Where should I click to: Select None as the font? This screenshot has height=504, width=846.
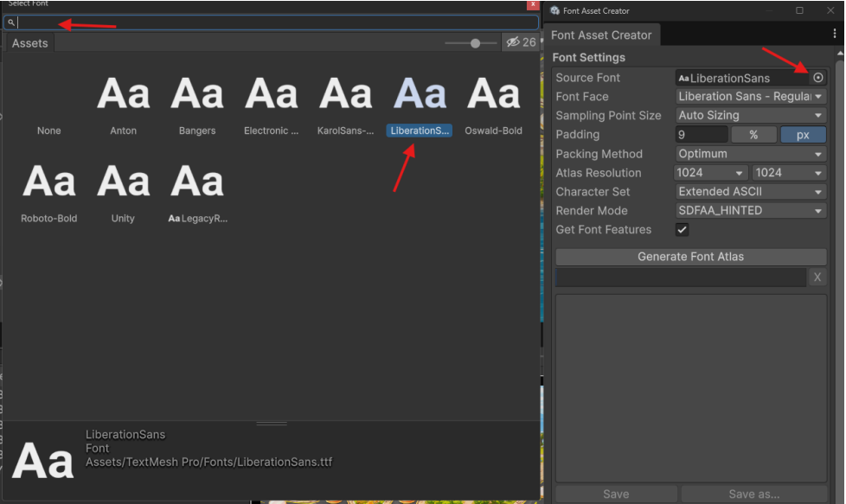point(48,131)
